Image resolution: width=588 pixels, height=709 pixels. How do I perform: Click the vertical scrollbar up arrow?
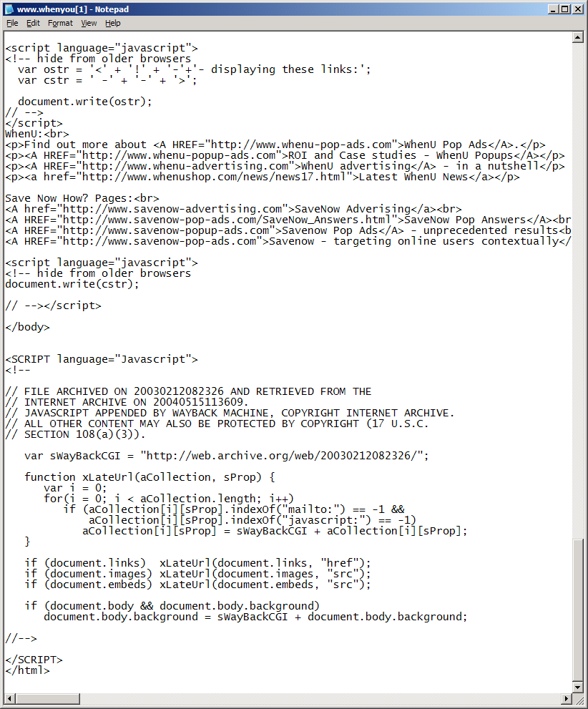pos(577,37)
